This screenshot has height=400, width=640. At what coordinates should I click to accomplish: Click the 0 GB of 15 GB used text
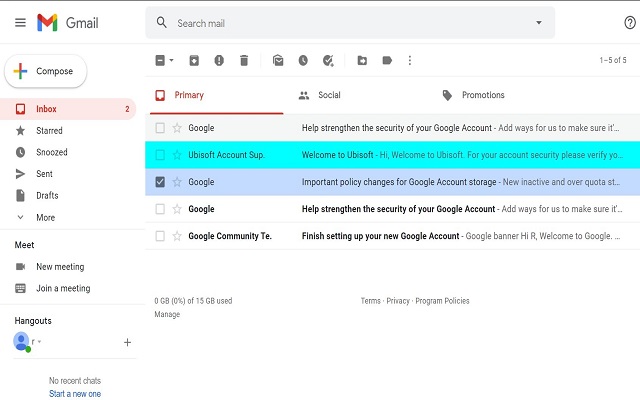coord(193,301)
